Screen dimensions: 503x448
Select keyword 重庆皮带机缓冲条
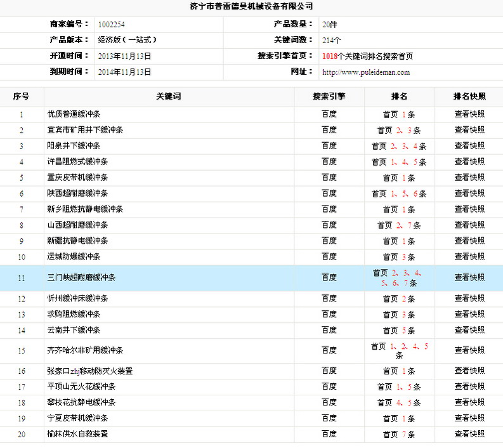(77, 178)
